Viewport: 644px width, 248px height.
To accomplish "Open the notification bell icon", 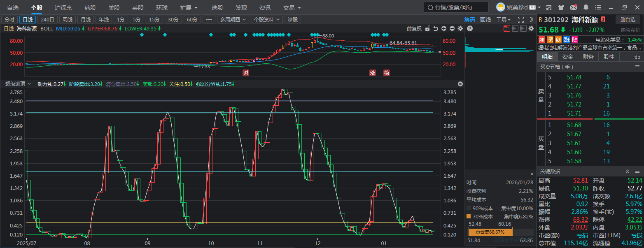I will (586, 7).
